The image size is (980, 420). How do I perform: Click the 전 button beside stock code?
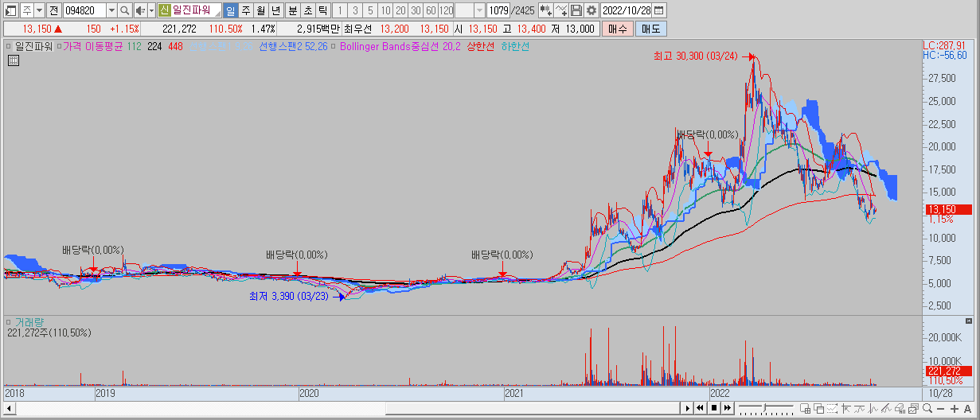[53, 10]
